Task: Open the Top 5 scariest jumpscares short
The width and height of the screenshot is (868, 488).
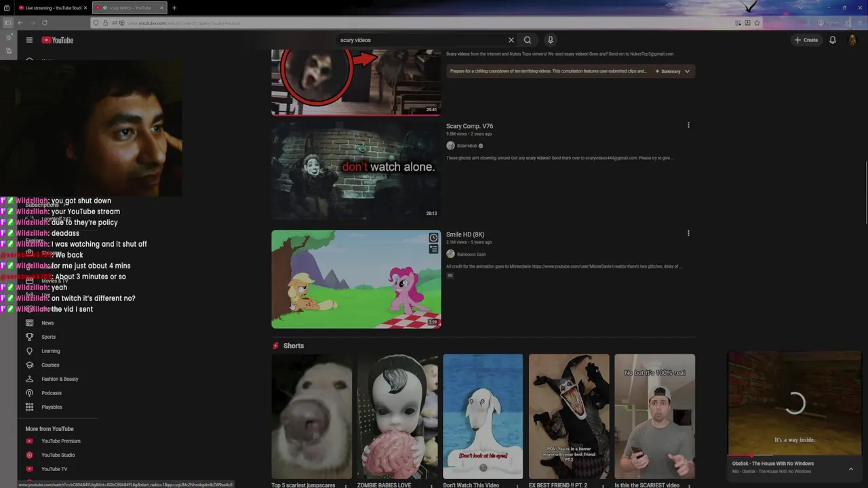Action: pyautogui.click(x=312, y=416)
